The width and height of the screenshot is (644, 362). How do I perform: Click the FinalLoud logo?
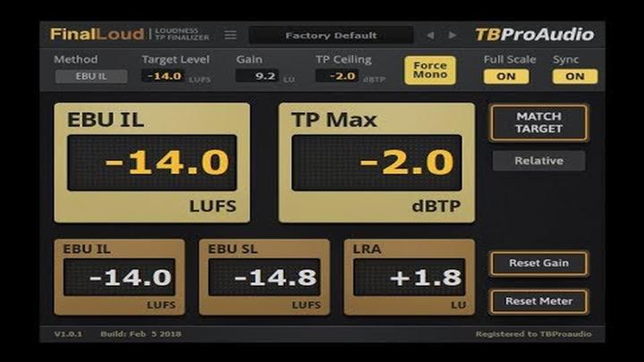point(97,34)
